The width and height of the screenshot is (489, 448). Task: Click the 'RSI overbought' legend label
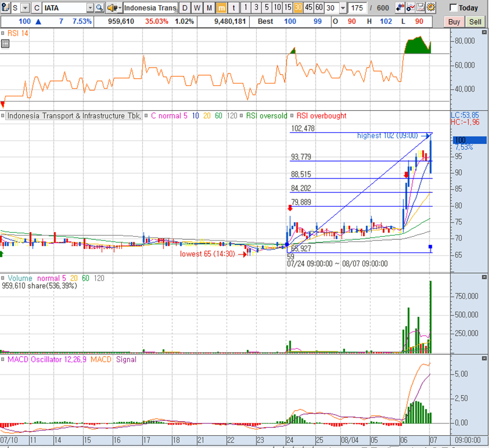[x=321, y=116]
